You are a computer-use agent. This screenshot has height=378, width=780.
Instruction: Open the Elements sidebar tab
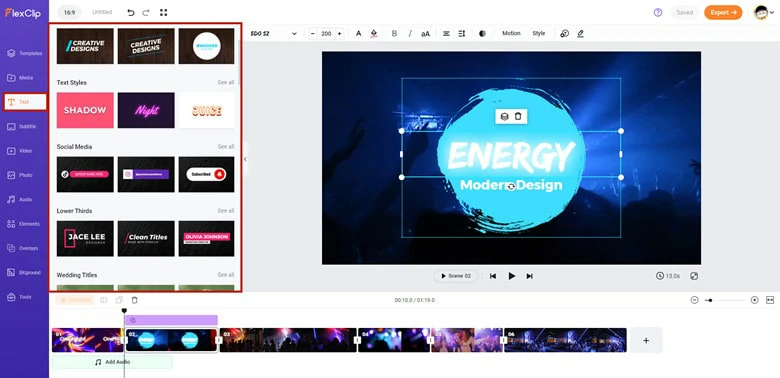[x=24, y=224]
